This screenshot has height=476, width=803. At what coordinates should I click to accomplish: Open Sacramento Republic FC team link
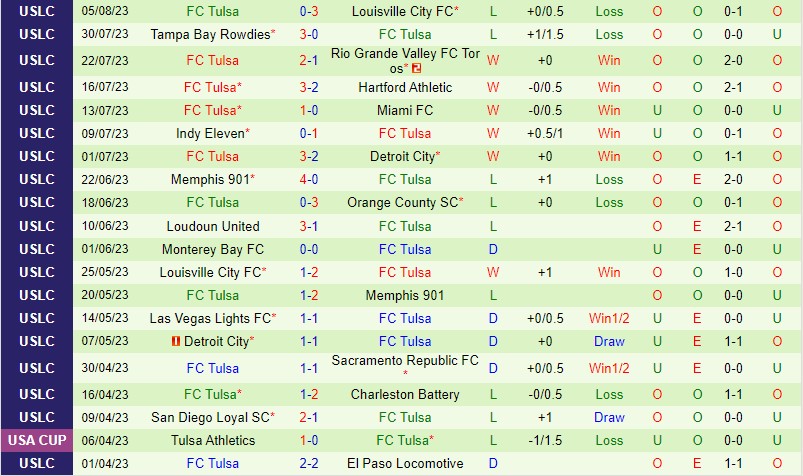[x=405, y=360]
